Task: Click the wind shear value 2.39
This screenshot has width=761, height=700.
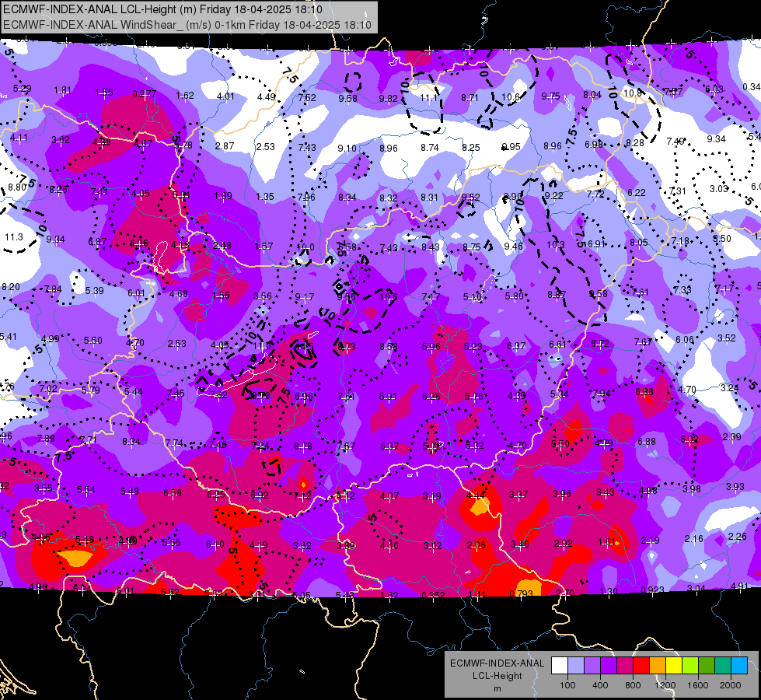Action: pos(731,436)
